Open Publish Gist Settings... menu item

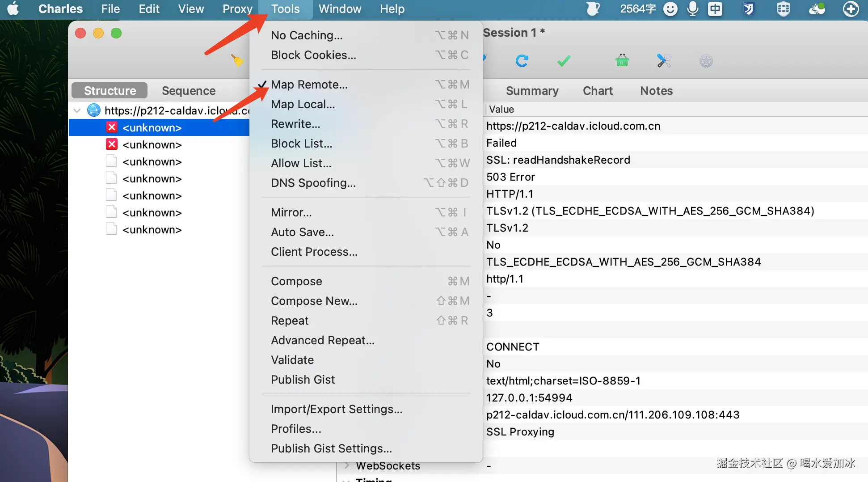(366, 448)
